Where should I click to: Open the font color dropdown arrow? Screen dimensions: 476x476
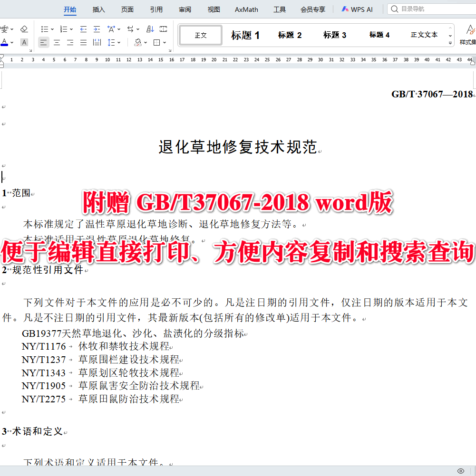click(x=11, y=42)
